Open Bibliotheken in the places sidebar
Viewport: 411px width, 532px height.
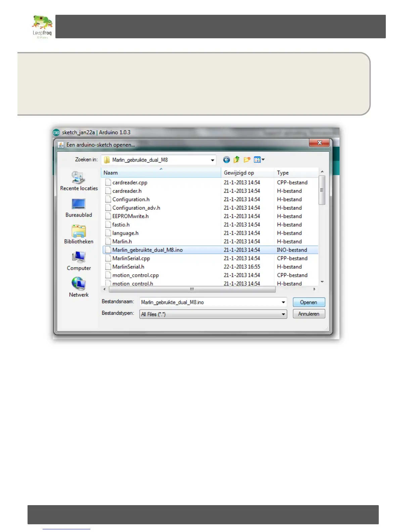[79, 235]
